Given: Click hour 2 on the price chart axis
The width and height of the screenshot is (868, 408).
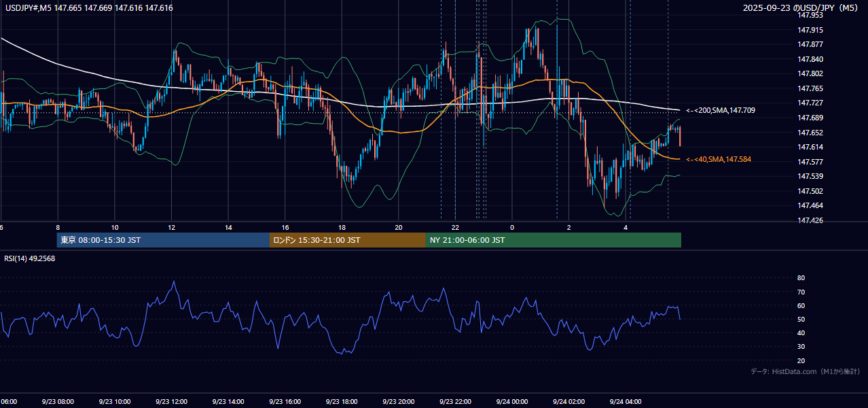Looking at the screenshot, I should [x=569, y=228].
